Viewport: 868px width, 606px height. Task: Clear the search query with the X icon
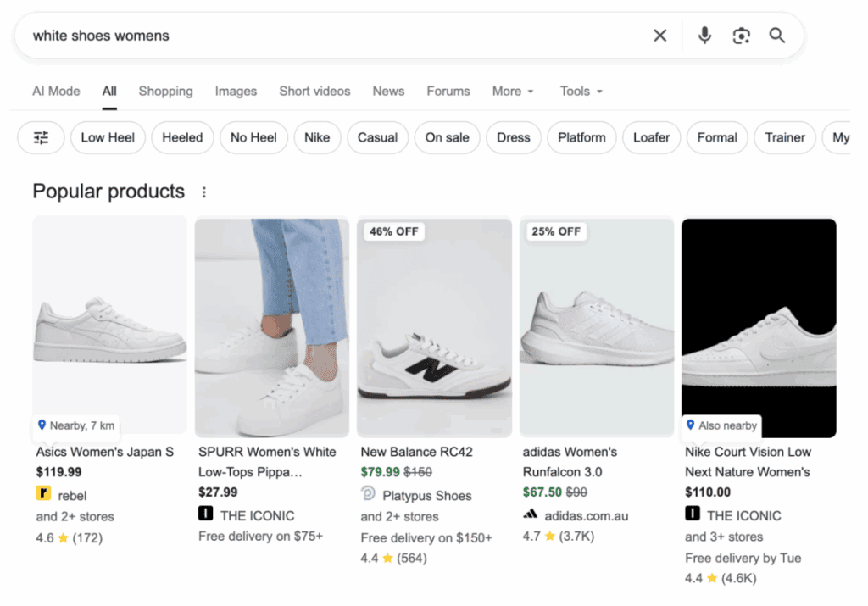[659, 35]
